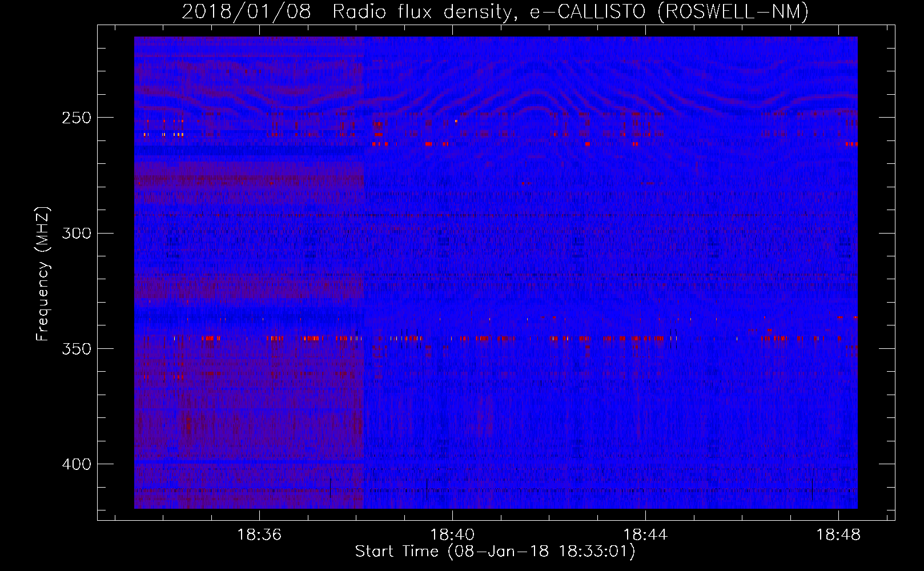Click the 350 frequency tick label
The width and height of the screenshot is (924, 571).
[77, 349]
